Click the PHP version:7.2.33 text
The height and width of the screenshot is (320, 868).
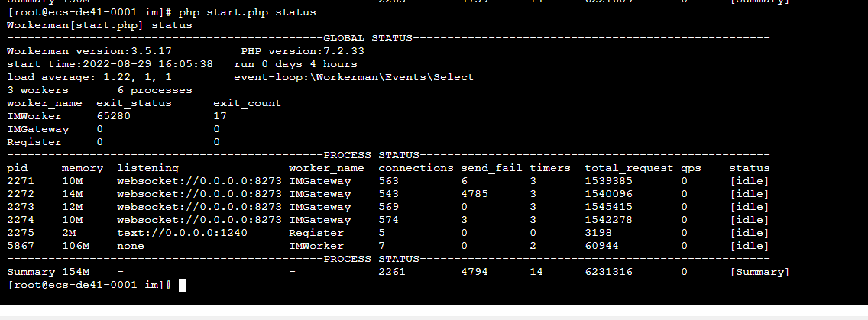[x=303, y=51]
